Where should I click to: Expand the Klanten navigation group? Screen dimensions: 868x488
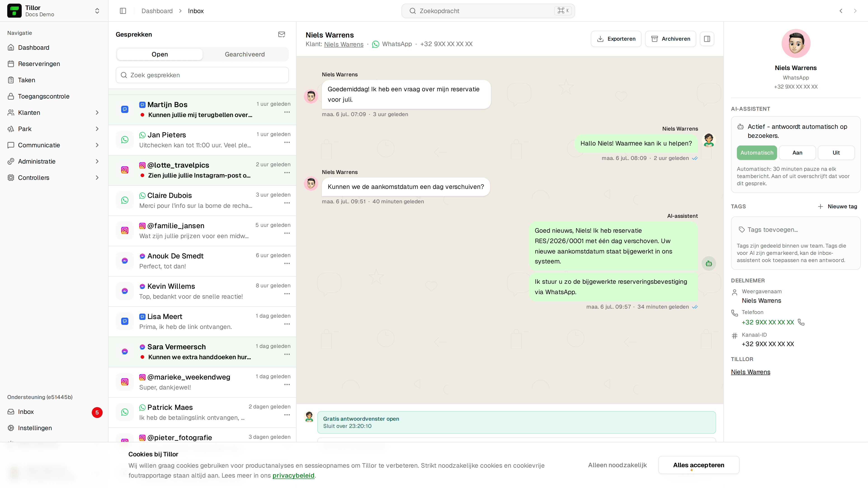(x=54, y=113)
